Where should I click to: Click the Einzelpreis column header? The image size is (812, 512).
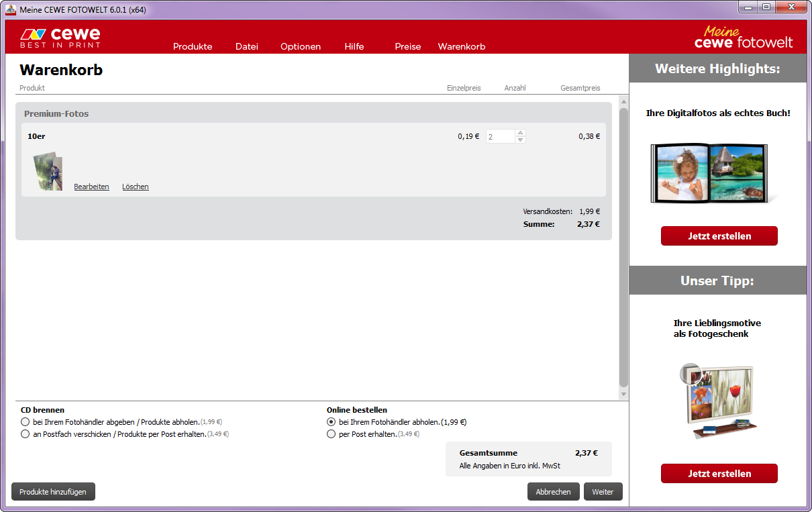tap(464, 88)
